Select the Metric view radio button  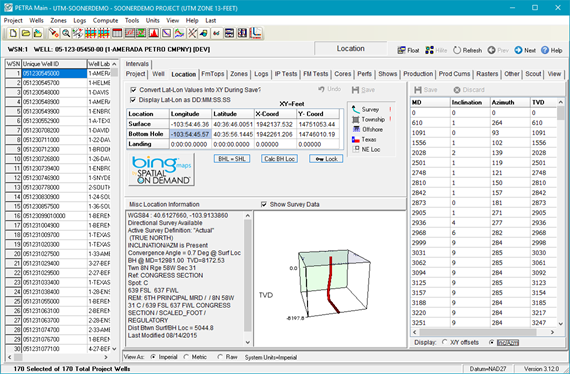coord(186,357)
